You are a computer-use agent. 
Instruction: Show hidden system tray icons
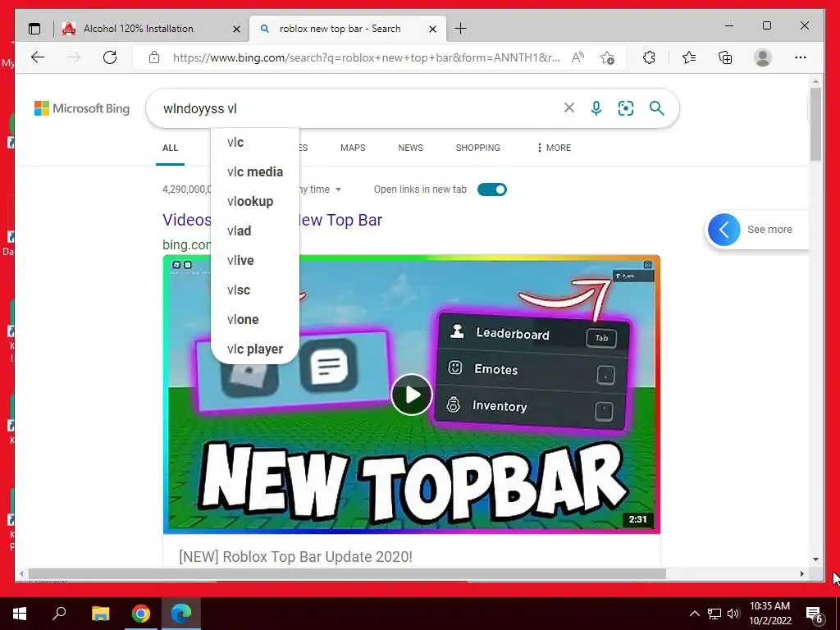click(x=694, y=614)
